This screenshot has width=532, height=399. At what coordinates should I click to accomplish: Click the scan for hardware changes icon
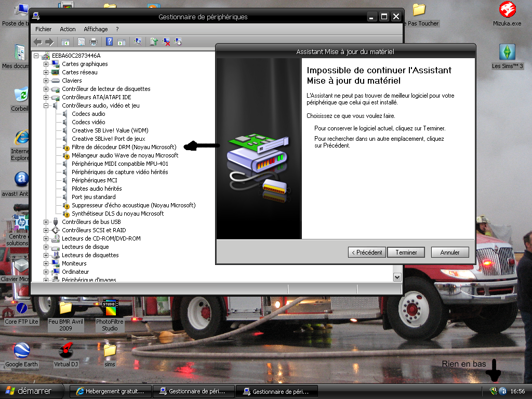(138, 42)
